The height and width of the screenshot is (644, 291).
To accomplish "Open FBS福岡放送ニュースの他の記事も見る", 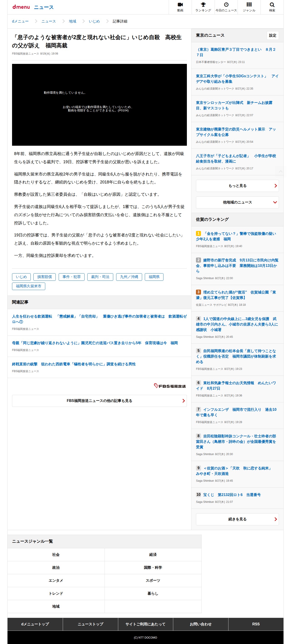I will [x=99, y=401].
